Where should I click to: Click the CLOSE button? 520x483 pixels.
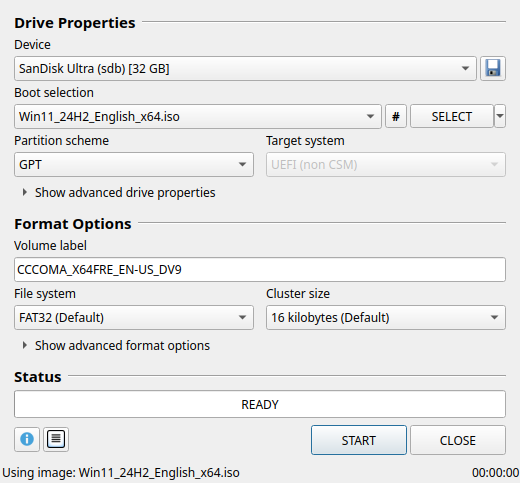458,440
